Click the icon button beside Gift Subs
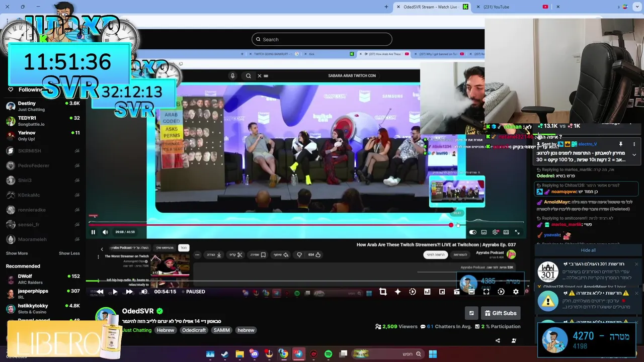This screenshot has width=644, height=362. pyautogui.click(x=471, y=313)
